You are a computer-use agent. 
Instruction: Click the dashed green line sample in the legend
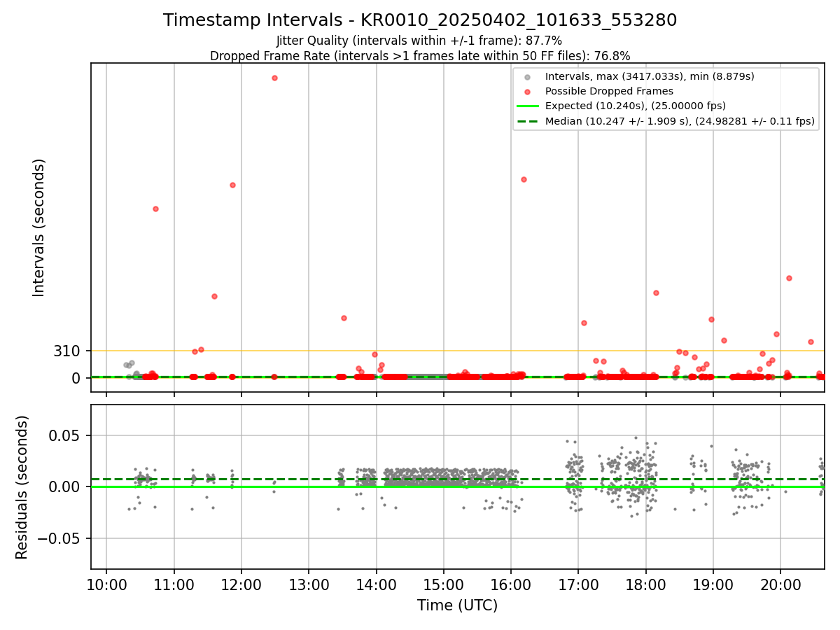528,121
